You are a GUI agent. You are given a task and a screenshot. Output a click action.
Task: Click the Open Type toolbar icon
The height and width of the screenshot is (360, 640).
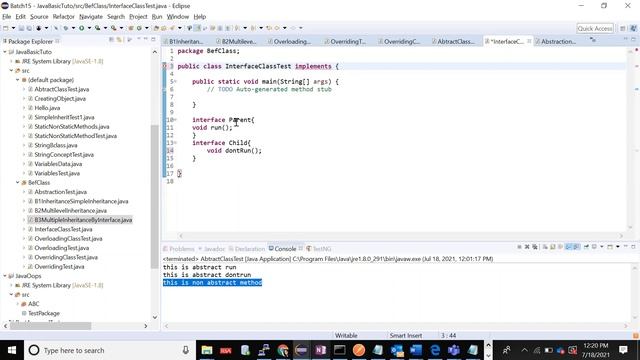tap(156, 28)
